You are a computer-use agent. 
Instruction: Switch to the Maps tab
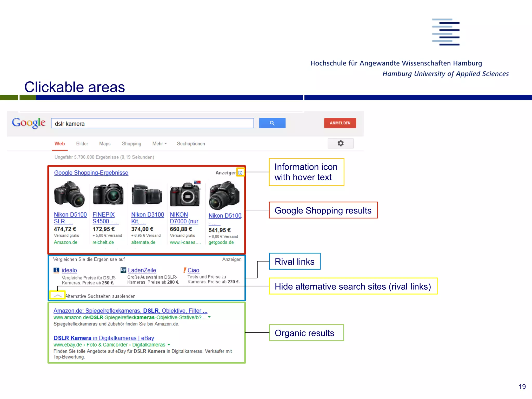point(105,144)
